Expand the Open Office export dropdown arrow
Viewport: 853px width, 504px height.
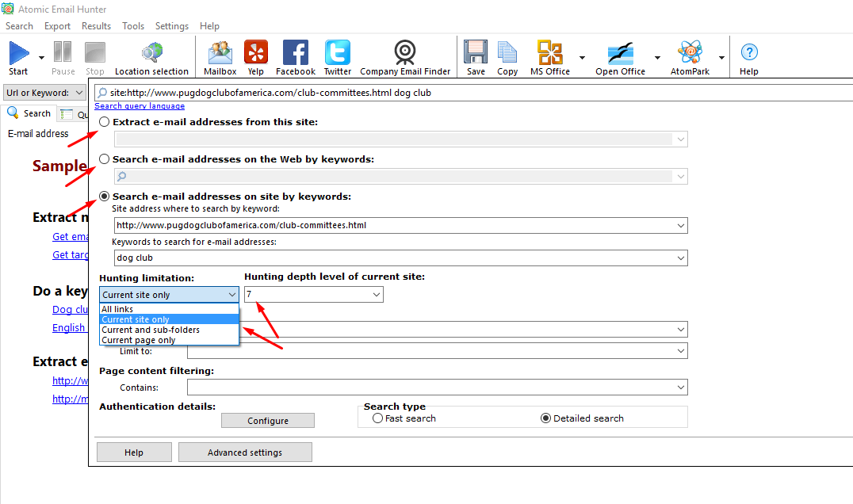(x=657, y=58)
